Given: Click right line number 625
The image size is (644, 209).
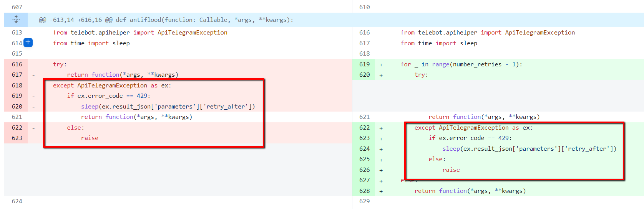Looking at the screenshot, I should point(364,159).
